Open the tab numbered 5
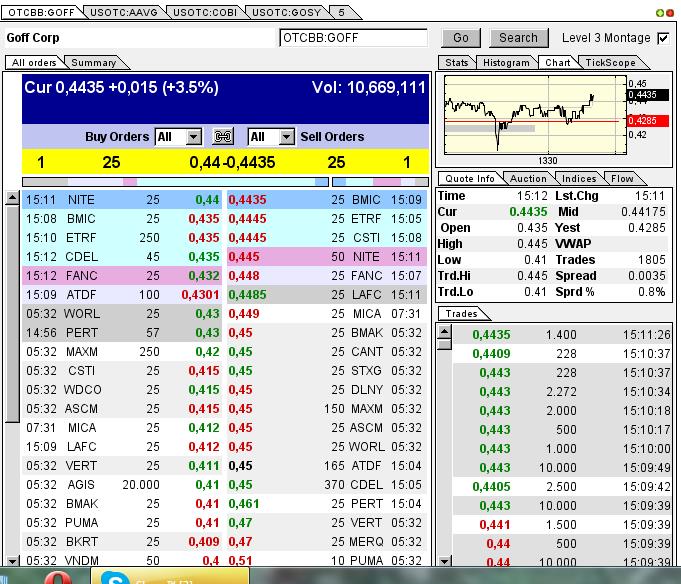Image resolution: width=681 pixels, height=584 pixels. point(341,13)
